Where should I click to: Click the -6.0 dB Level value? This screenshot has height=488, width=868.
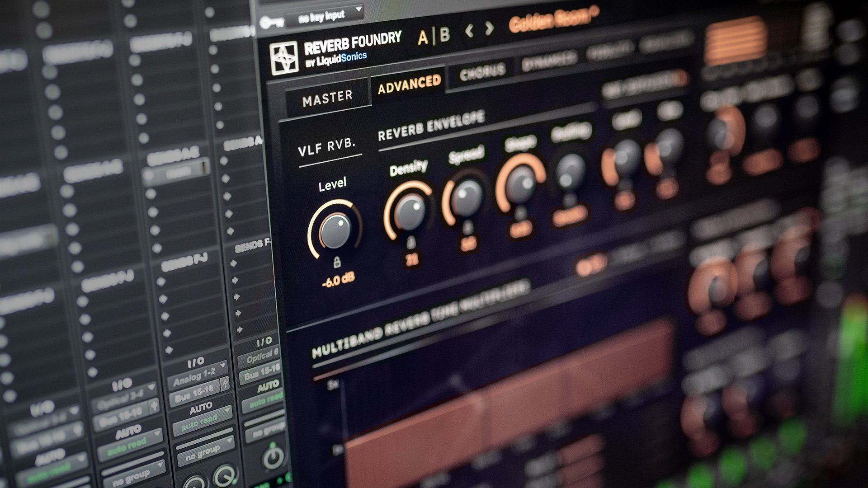[338, 280]
